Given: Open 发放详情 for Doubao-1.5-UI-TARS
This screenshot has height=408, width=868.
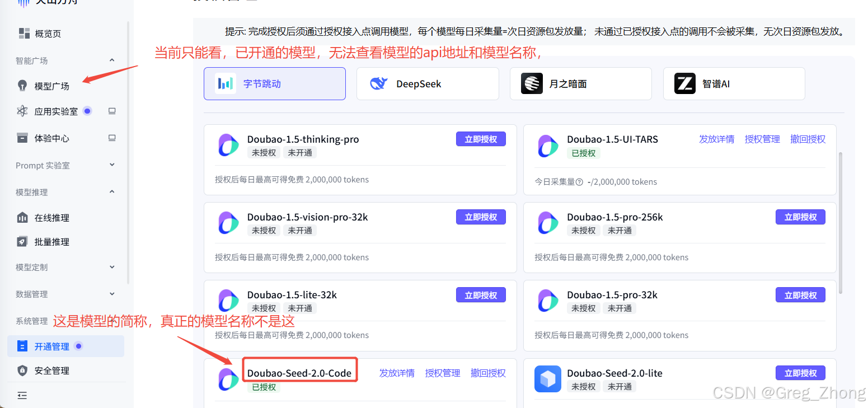Looking at the screenshot, I should coord(716,139).
